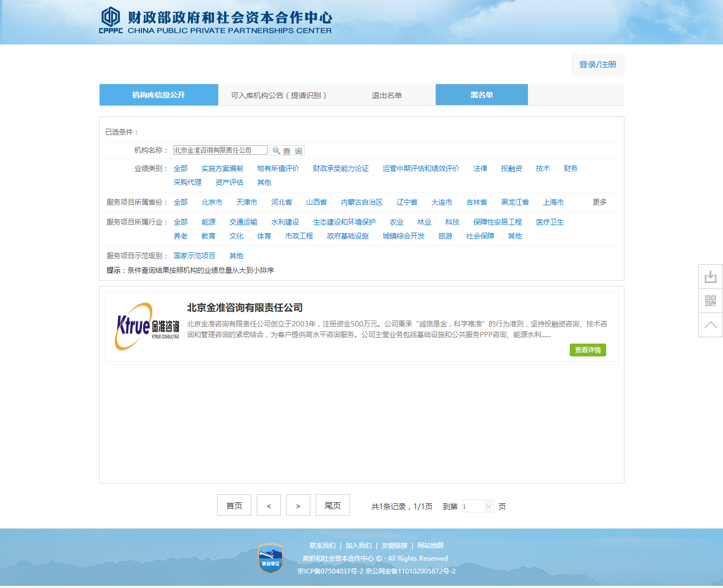Select 国家示范项目 level filter
This screenshot has height=588, width=723.
(x=195, y=256)
